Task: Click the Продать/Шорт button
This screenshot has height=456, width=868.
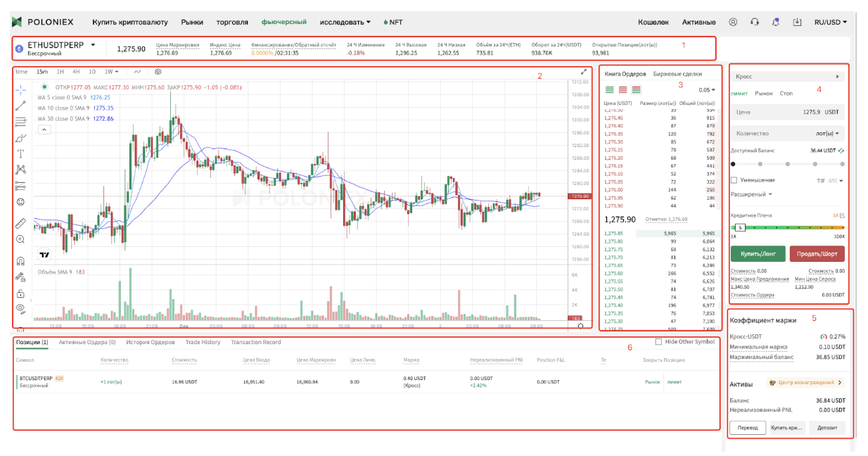Action: coord(817,254)
